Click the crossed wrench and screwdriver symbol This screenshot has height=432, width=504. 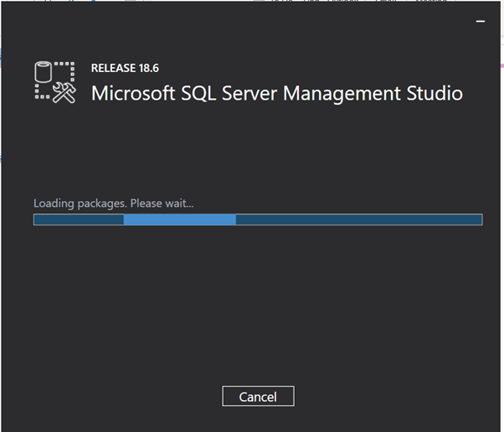(64, 92)
